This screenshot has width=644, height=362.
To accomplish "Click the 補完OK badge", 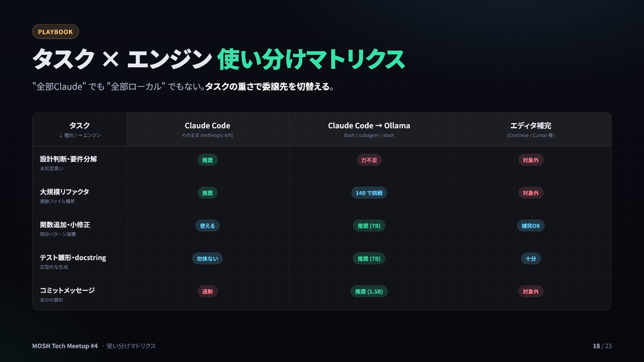I will [x=531, y=226].
